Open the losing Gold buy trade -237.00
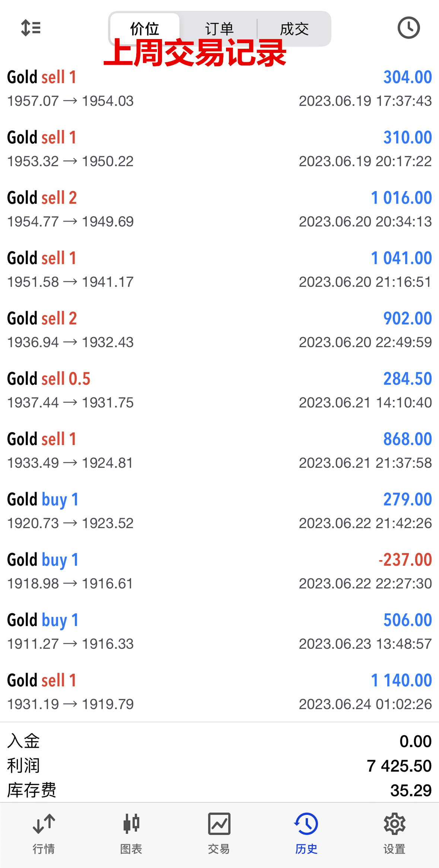This screenshot has width=439, height=868. [219, 571]
